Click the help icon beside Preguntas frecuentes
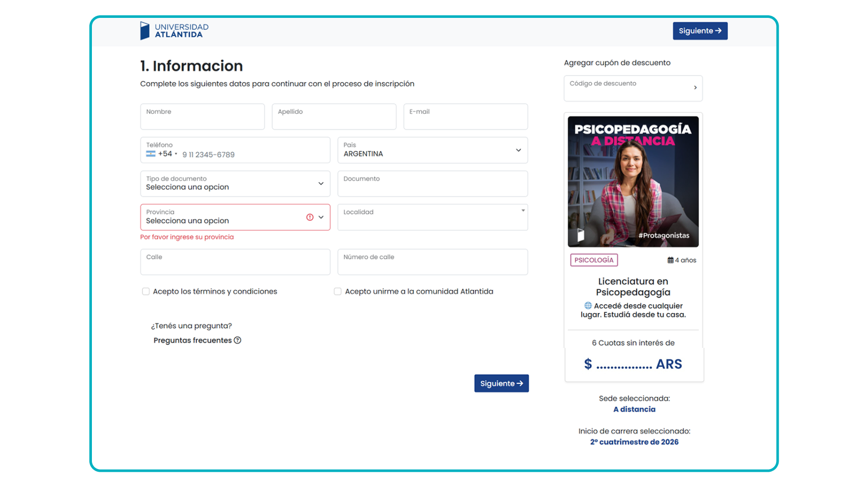 point(237,340)
